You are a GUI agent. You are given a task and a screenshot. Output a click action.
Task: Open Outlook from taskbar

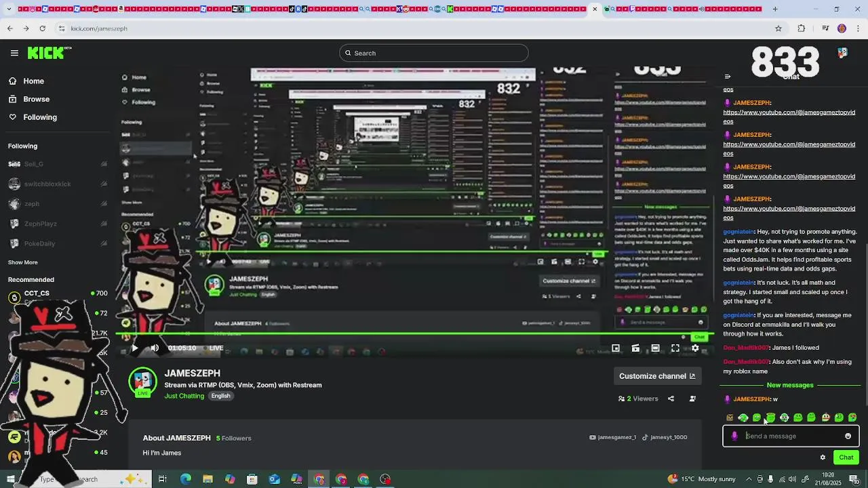[274, 479]
